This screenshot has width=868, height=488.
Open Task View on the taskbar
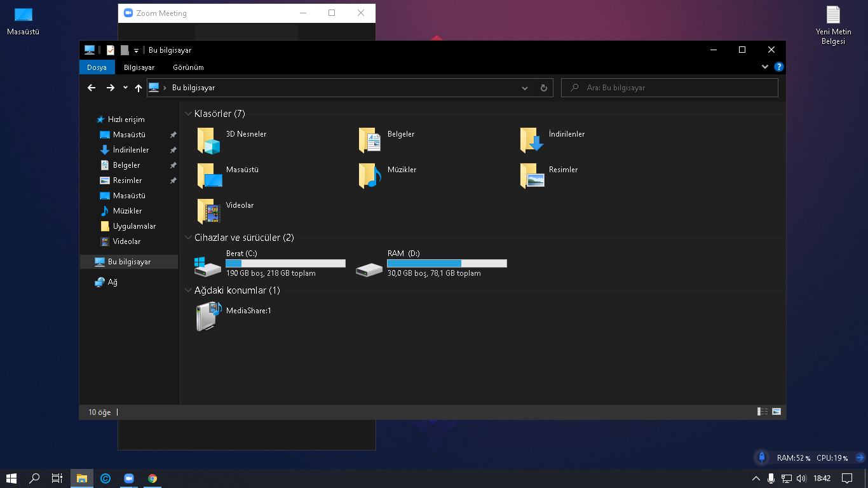click(57, 478)
